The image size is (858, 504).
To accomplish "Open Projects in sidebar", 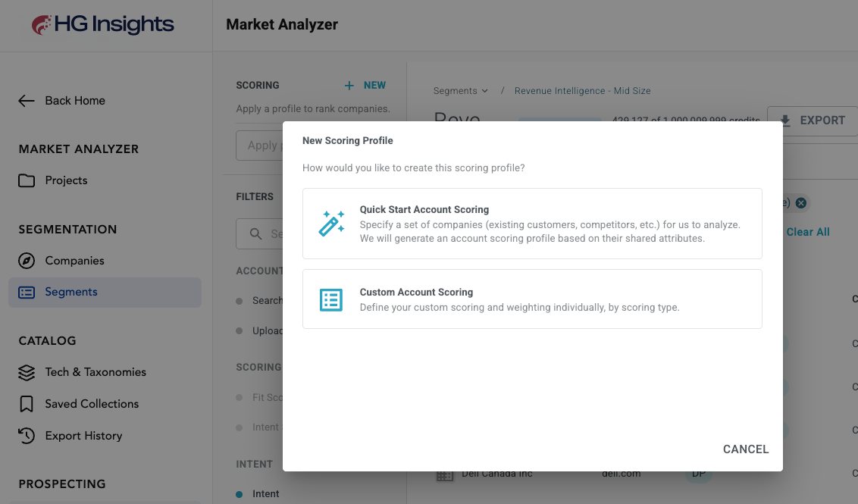I will 66,180.
